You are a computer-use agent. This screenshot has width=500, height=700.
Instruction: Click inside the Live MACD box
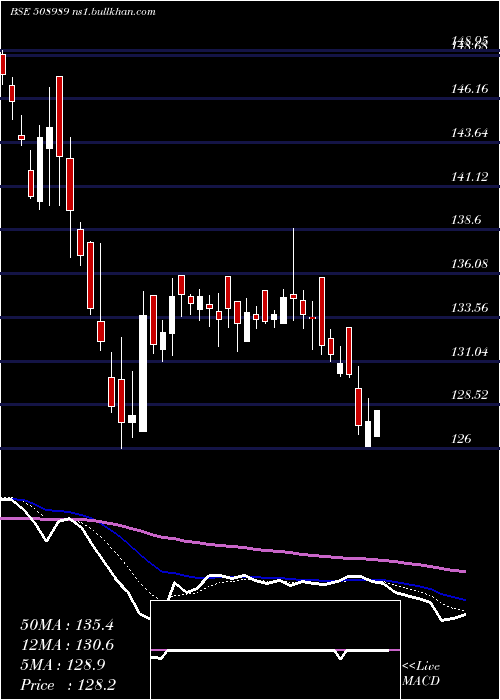point(275,650)
